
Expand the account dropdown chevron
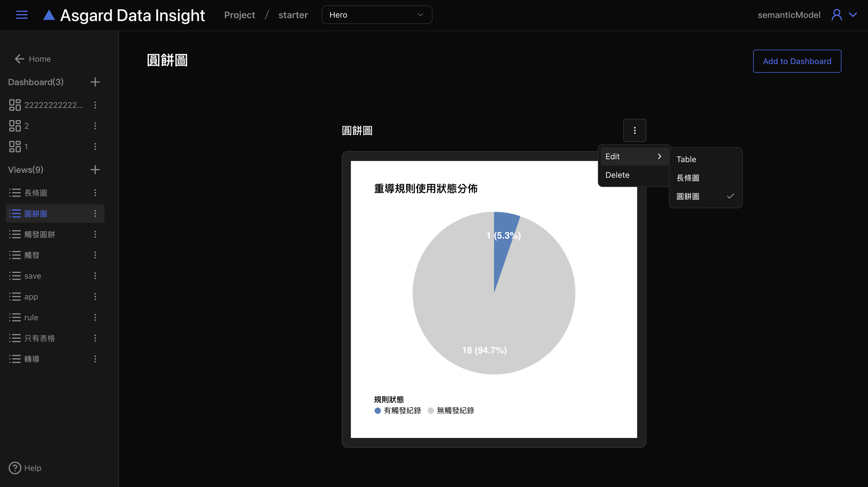(853, 15)
